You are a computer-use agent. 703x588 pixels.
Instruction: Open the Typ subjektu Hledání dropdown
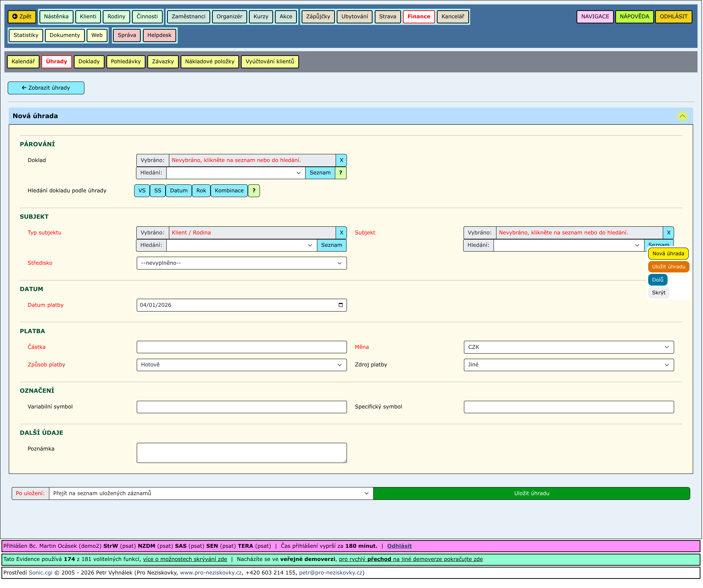click(x=242, y=245)
